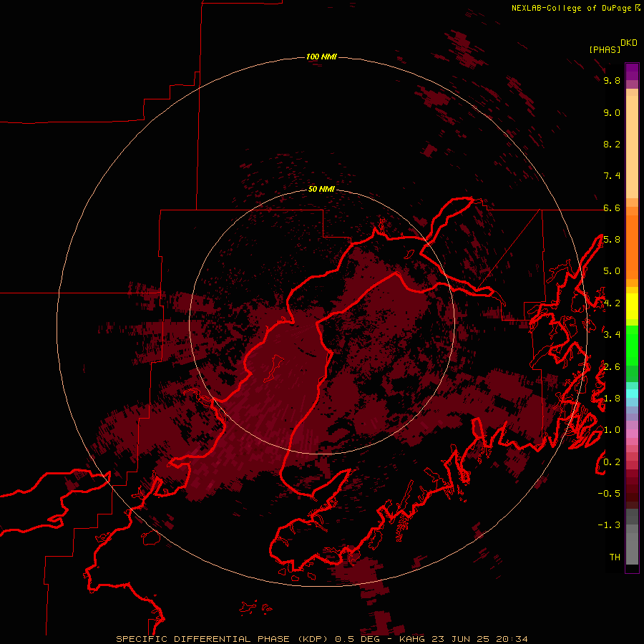Viewport: 644px width, 644px height.
Task: Click the 2.6 legend value
Action: [612, 367]
